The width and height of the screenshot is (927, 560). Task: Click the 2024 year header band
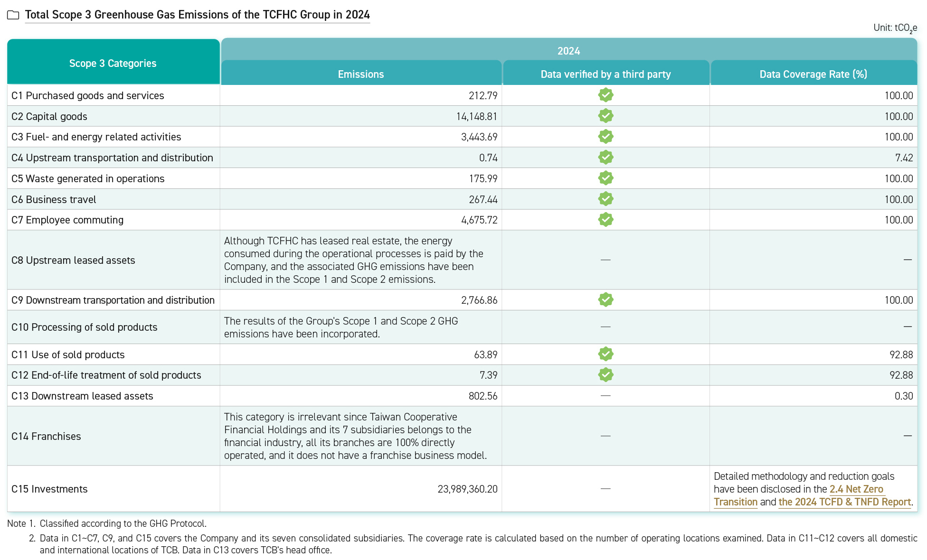(568, 50)
